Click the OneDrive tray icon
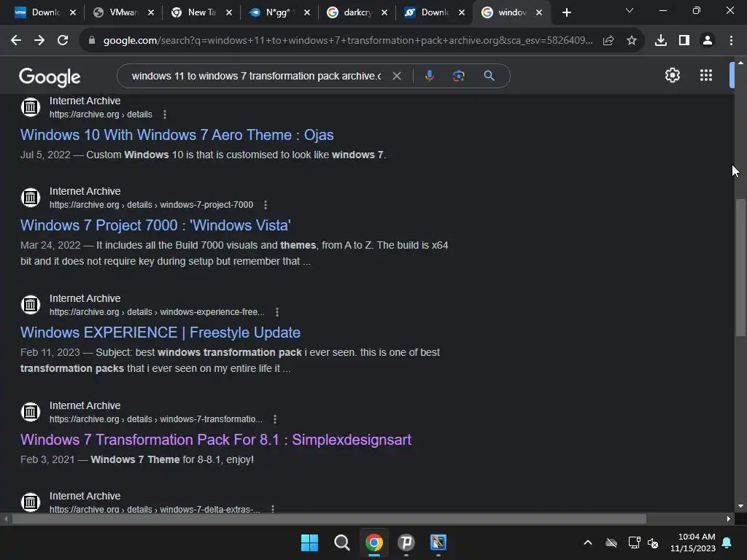The width and height of the screenshot is (747, 560). click(611, 542)
